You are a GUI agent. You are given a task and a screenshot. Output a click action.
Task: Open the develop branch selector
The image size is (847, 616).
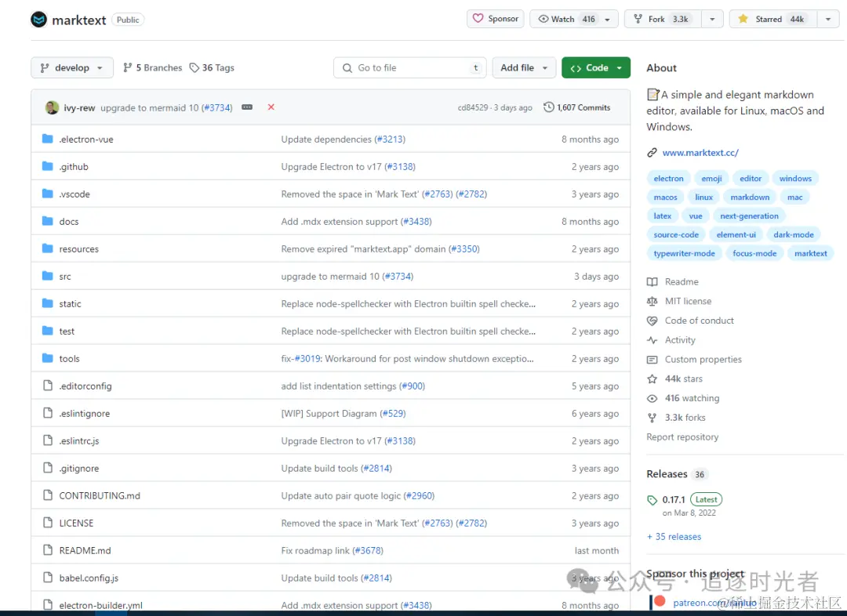tap(72, 67)
